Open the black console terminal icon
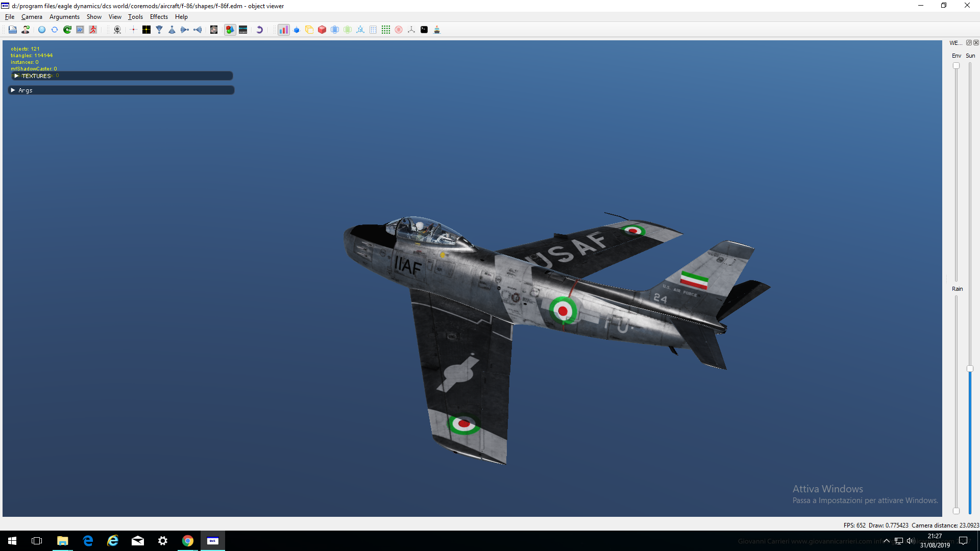The width and height of the screenshot is (980, 551). [424, 30]
